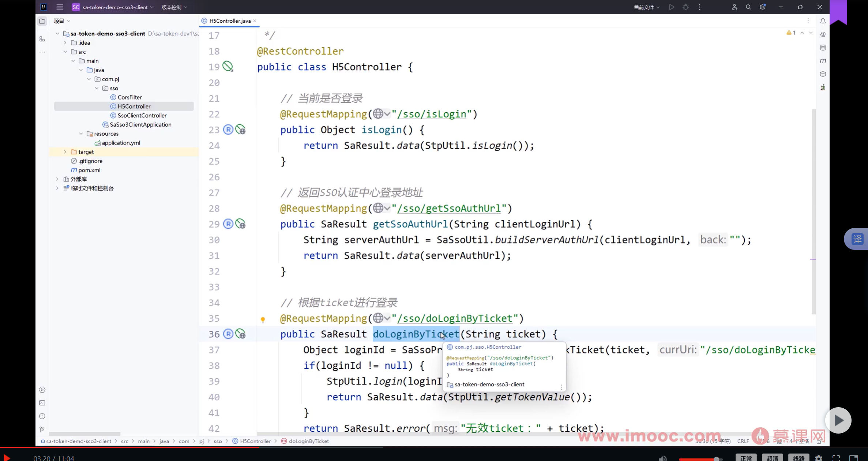Image resolution: width=868 pixels, height=461 pixels.
Task: Open CorsFilter class in project tree
Action: (126, 97)
